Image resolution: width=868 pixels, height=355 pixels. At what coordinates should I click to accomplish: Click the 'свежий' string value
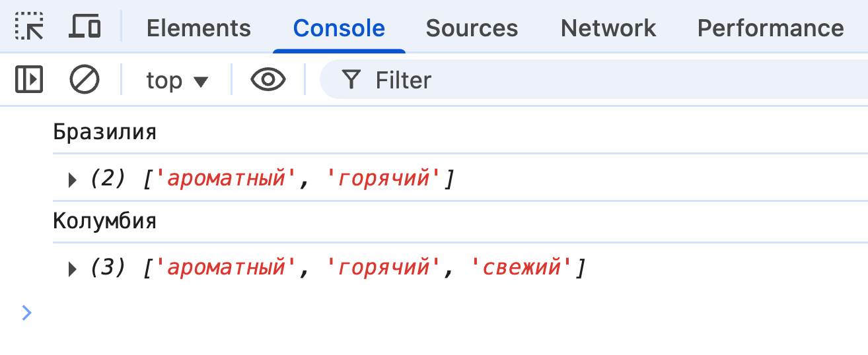click(520, 268)
